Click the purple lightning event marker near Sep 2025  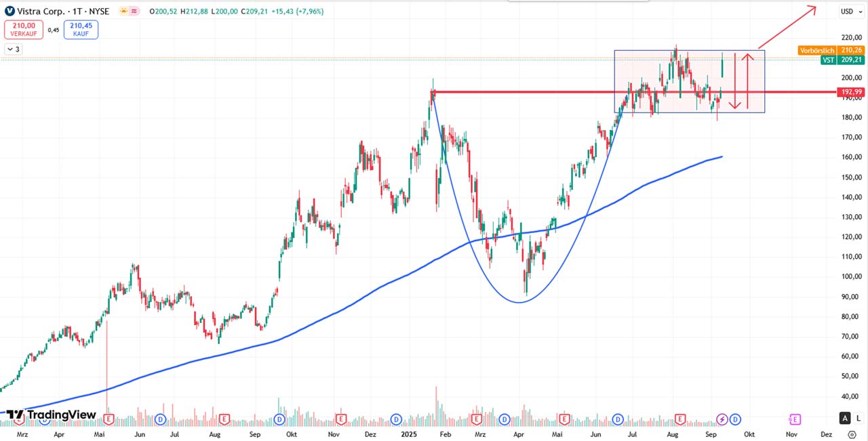pos(722,419)
